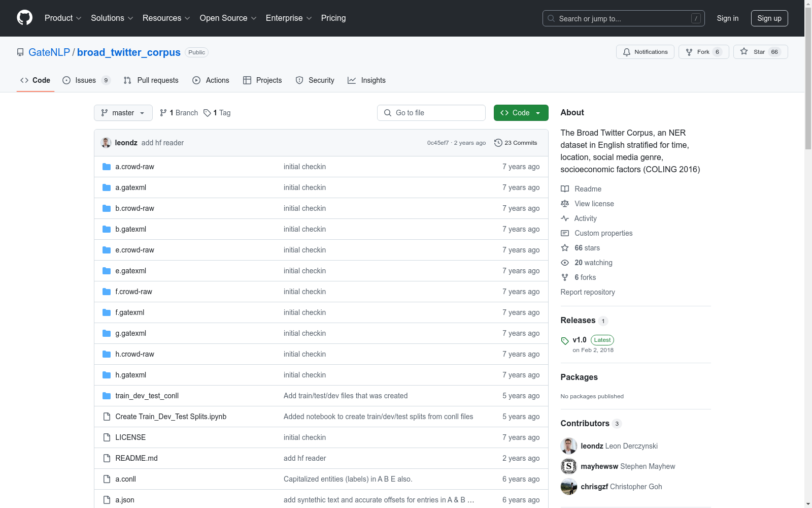Click the search magnifier icon in header
The width and height of the screenshot is (812, 508).
(x=551, y=18)
